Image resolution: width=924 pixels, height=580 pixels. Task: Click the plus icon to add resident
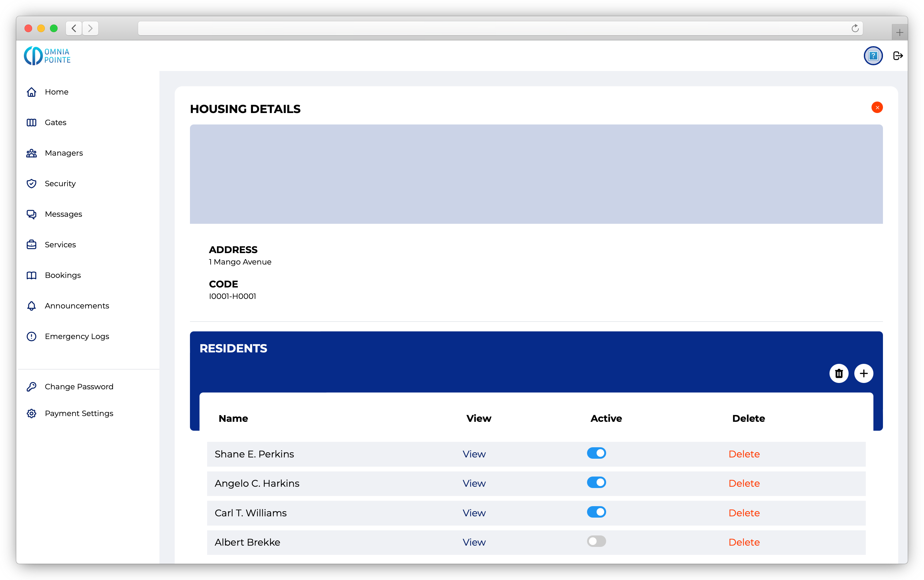864,373
